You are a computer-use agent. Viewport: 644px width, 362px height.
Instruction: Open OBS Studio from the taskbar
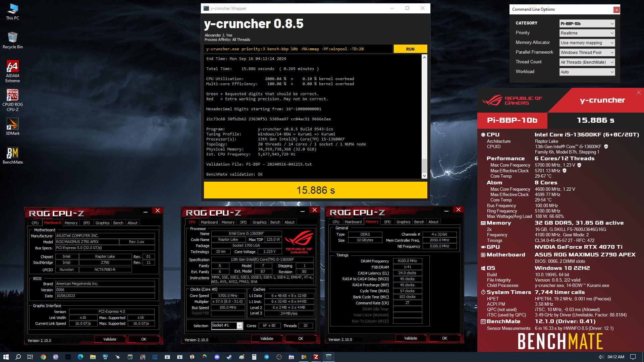pos(279,357)
